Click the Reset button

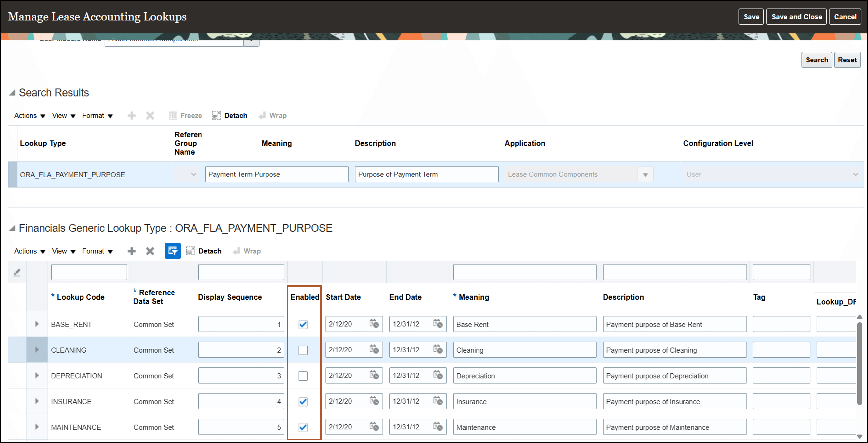[847, 60]
